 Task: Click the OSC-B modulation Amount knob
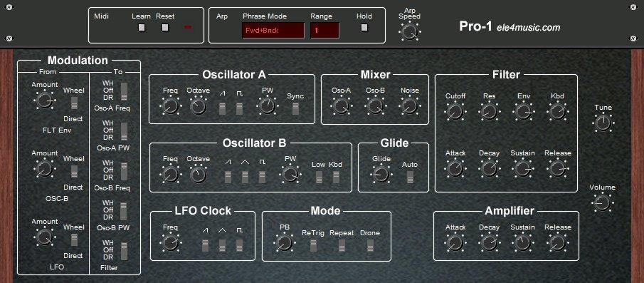click(x=45, y=168)
